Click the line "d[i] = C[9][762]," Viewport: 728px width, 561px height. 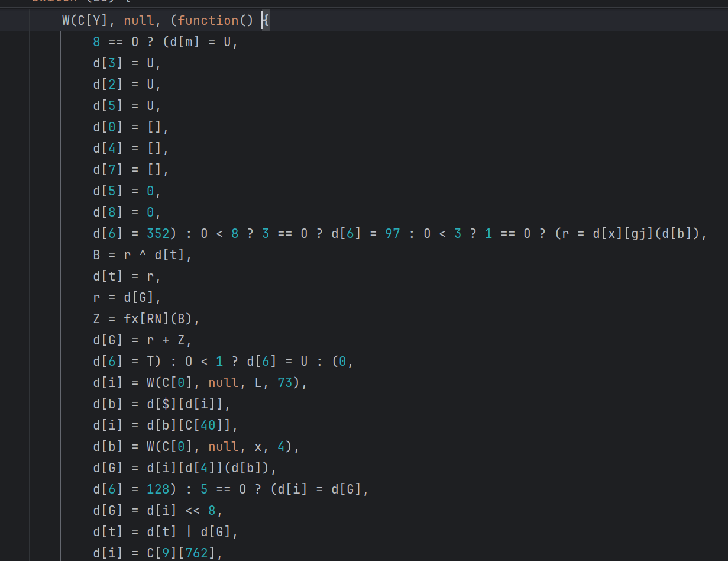pos(158,553)
